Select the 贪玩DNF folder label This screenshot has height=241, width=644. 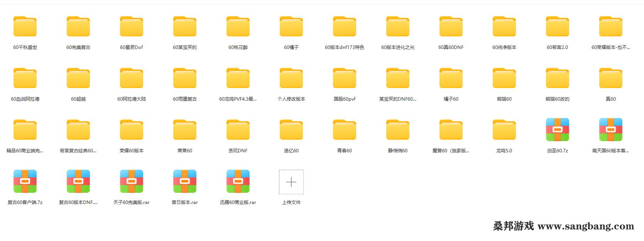pos(238,151)
